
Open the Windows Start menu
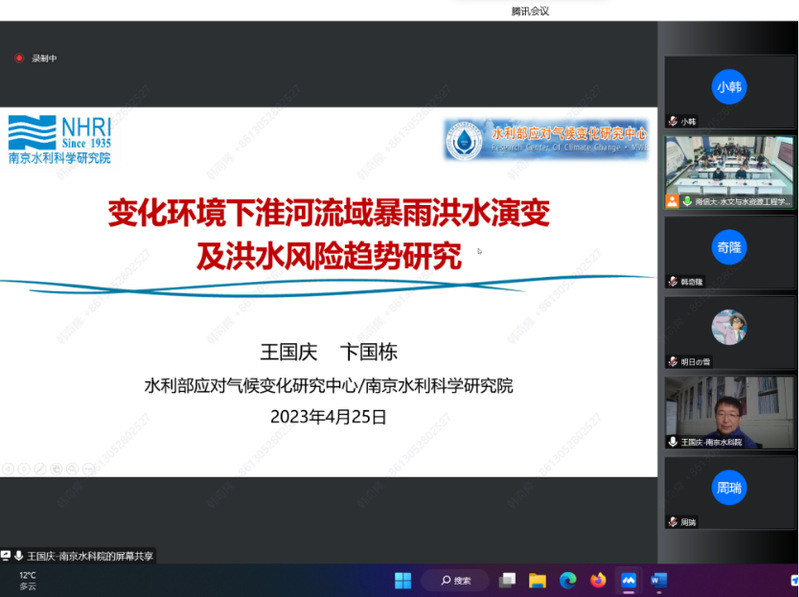pyautogui.click(x=403, y=580)
